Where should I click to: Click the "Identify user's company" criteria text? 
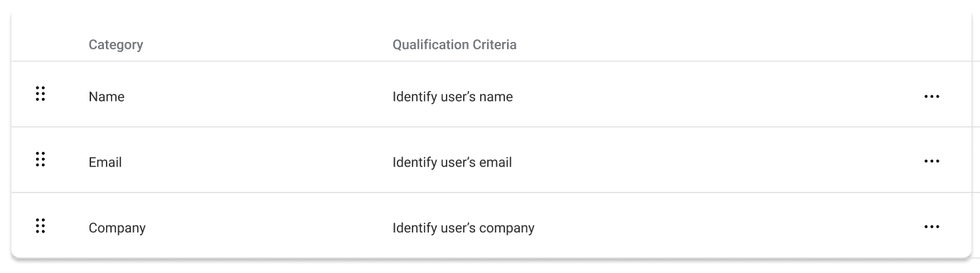tap(464, 228)
